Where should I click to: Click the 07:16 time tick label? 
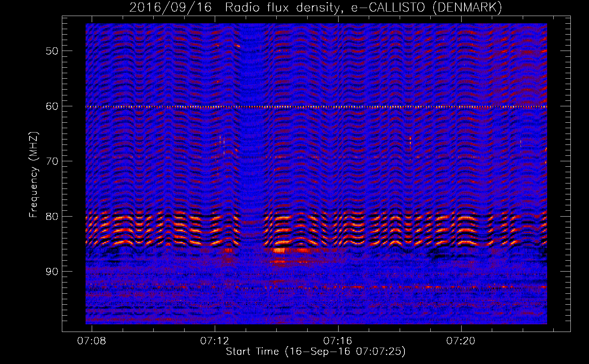coord(338,341)
